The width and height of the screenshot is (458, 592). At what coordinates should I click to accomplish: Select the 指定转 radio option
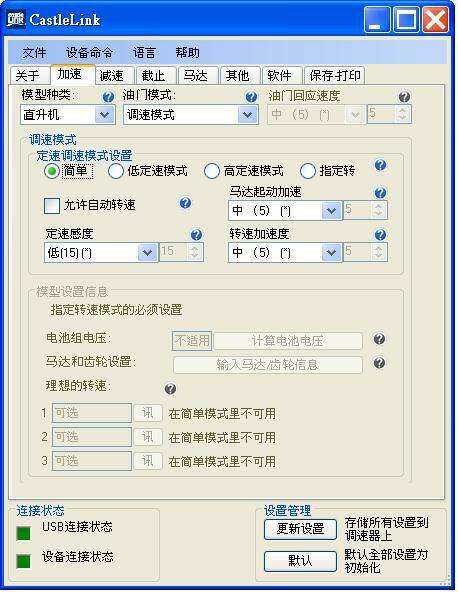tap(327, 171)
